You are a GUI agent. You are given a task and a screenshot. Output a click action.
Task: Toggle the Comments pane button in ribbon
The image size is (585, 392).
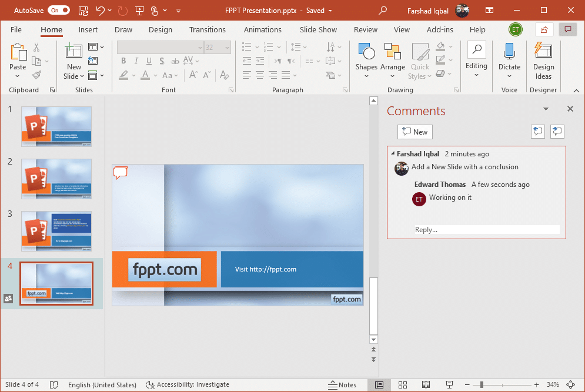(567, 29)
